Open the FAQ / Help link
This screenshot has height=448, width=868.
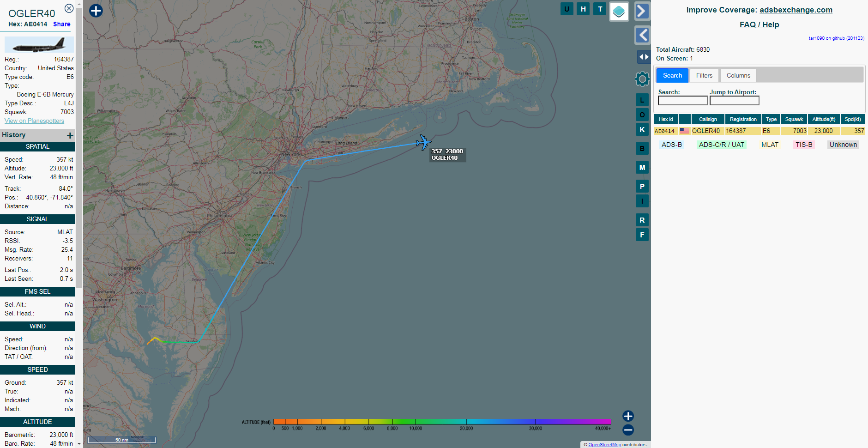coord(759,24)
